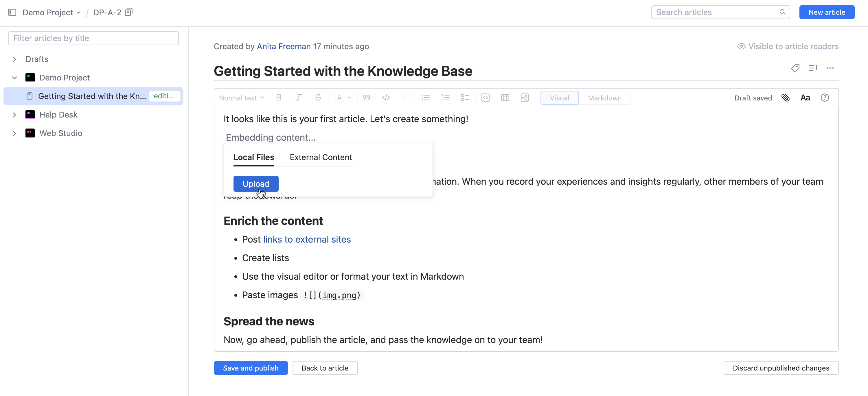Collapse the Demo Project tree node
This screenshot has width=868, height=396.
14,78
